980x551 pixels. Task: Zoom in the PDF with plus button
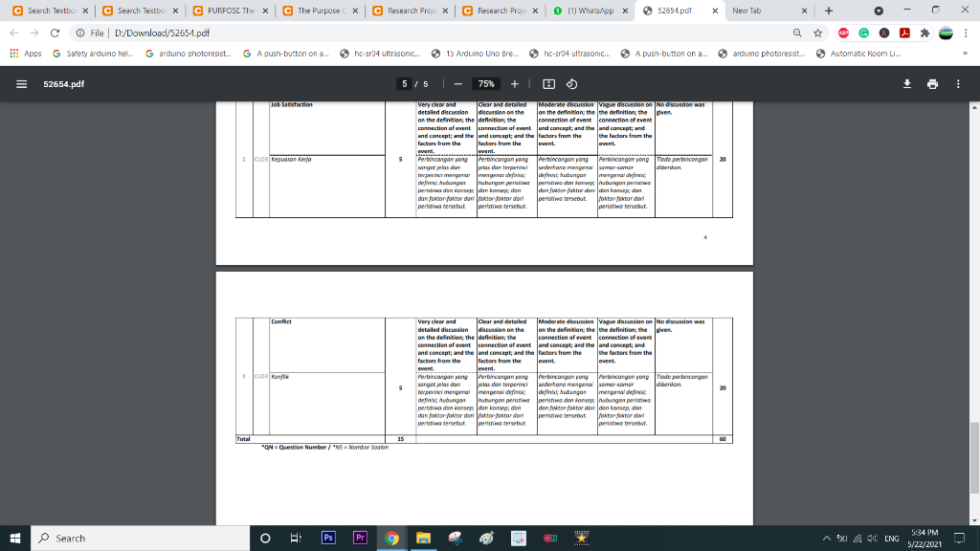(x=514, y=84)
